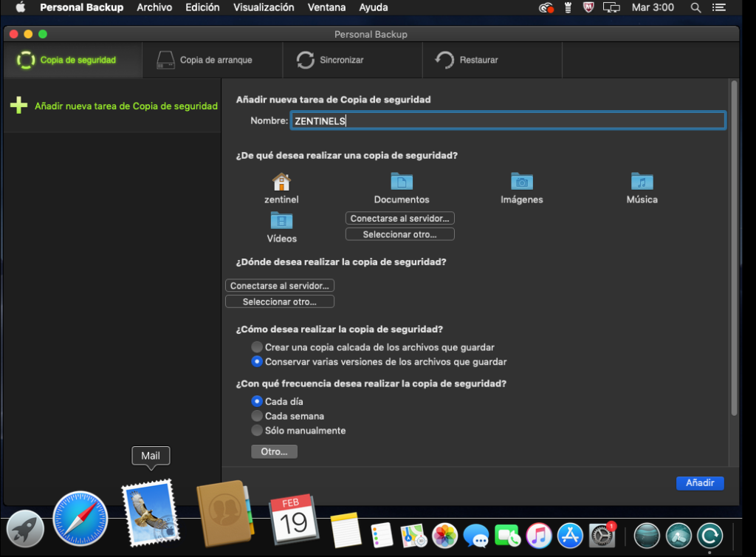Screen dimensions: 756x557
Task: Open System Preferences from the Dock
Action: click(602, 536)
